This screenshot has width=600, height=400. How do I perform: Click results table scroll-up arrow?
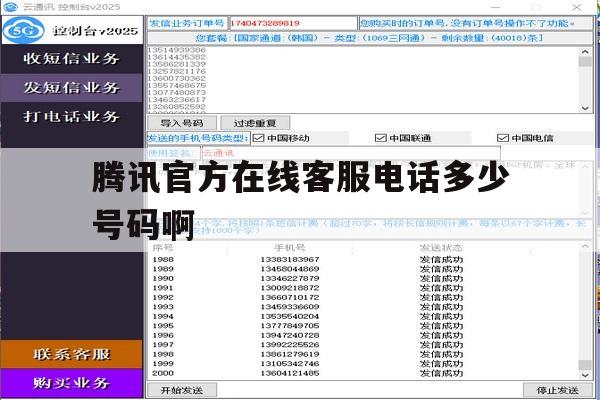pos(585,247)
